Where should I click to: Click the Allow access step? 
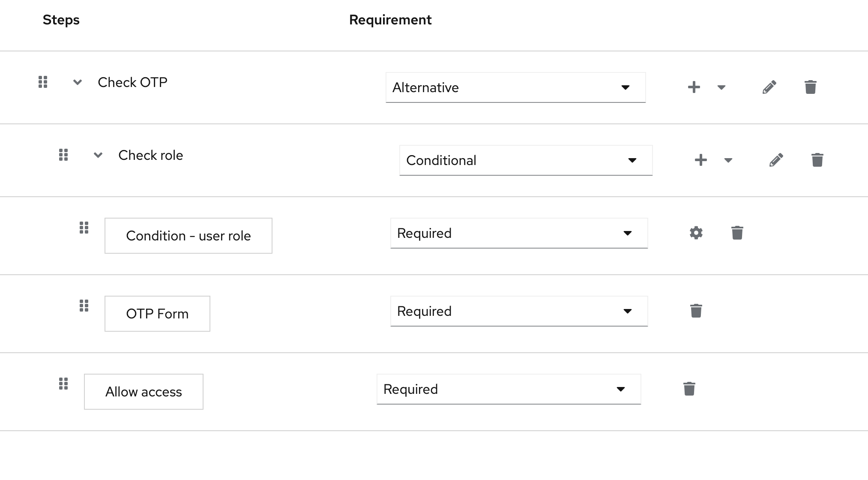pos(143,391)
